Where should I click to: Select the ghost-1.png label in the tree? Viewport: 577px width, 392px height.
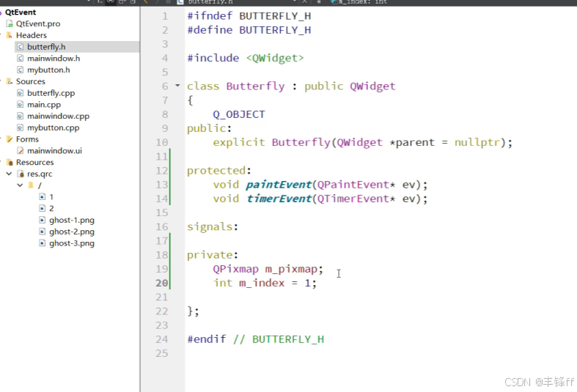(72, 221)
